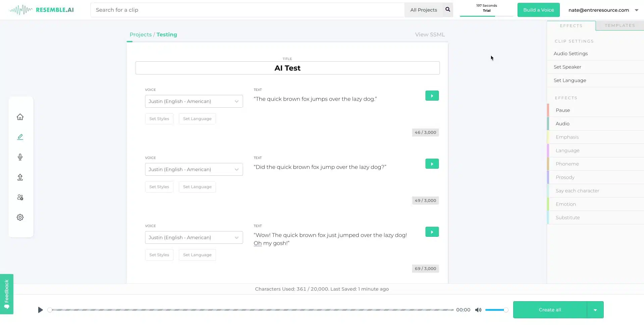Image resolution: width=644 pixels, height=325 pixels.
Task: Play the "Wow! The quick brown fox" clip
Action: 432,232
